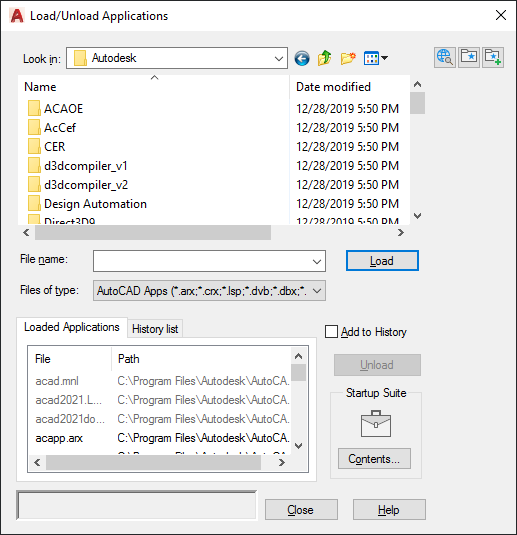
Task: Expand the File name dropdown arrow
Action: [317, 261]
